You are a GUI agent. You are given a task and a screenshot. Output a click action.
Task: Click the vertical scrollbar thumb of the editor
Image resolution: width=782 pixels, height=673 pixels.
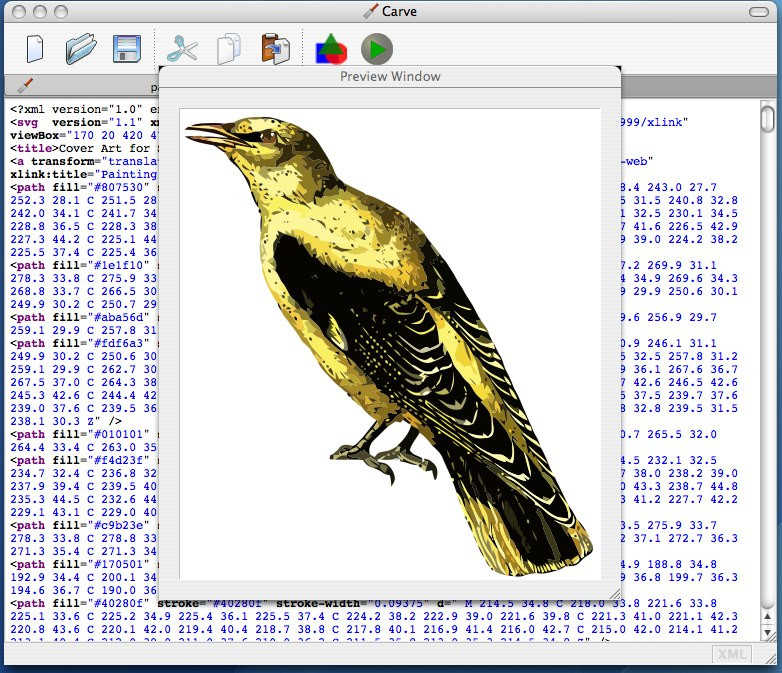[x=768, y=117]
